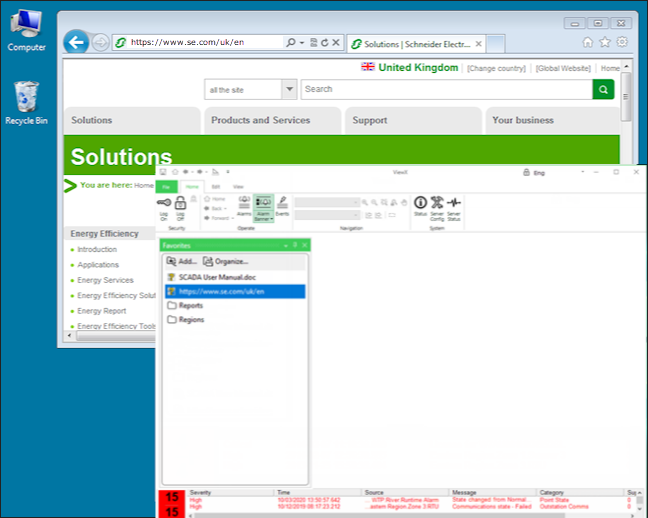648x518 pixels.
Task: Open Server Config tool icon
Action: (437, 202)
